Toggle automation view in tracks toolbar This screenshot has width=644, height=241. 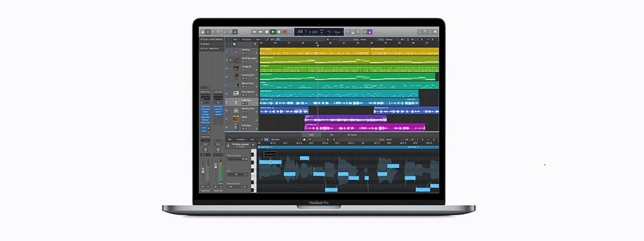pos(267,39)
